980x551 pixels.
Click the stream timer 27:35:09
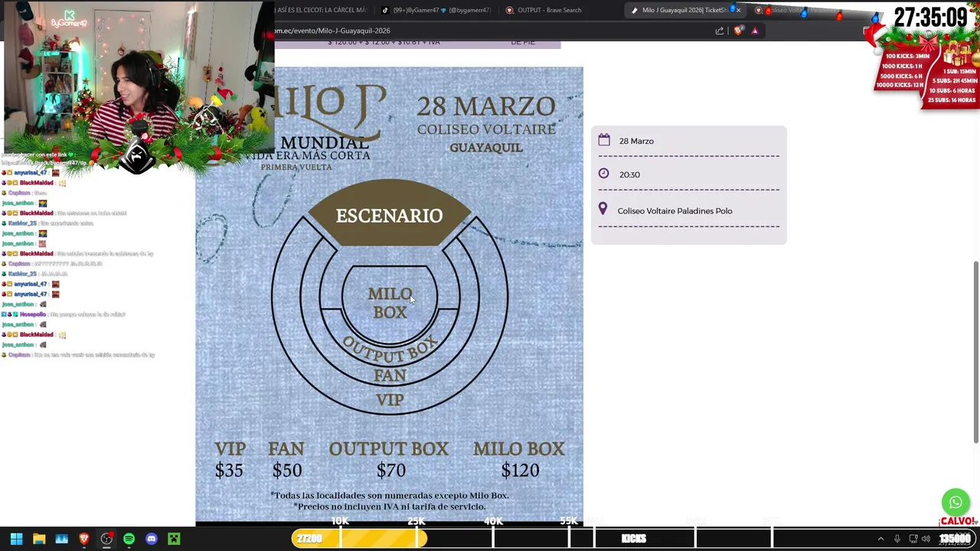pos(930,17)
